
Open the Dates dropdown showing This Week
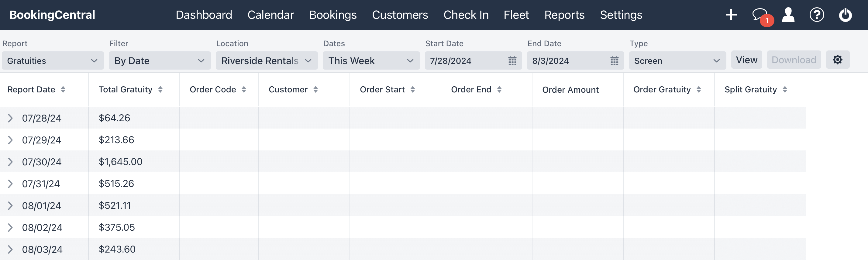click(x=371, y=61)
